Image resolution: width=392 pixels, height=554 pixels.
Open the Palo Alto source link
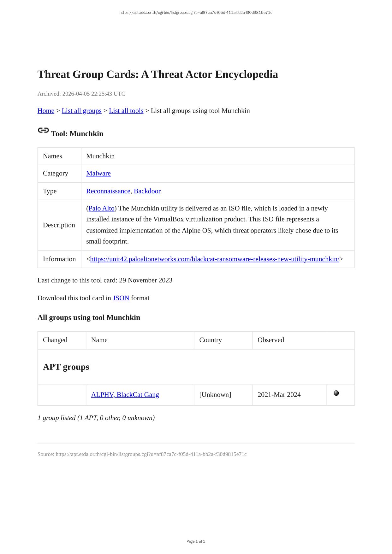[x=101, y=209]
